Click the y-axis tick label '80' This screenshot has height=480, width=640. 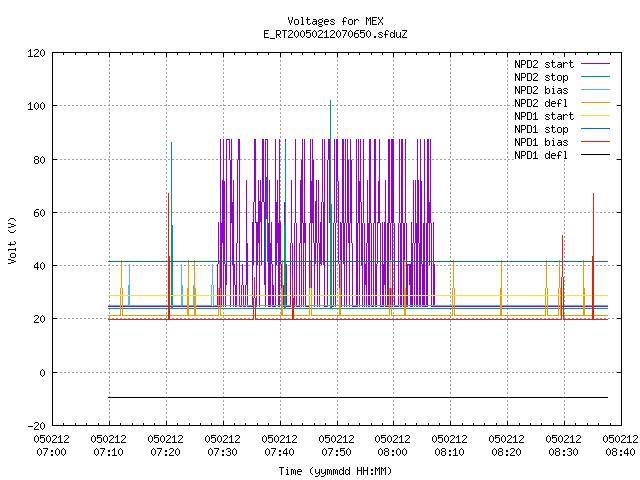point(40,160)
